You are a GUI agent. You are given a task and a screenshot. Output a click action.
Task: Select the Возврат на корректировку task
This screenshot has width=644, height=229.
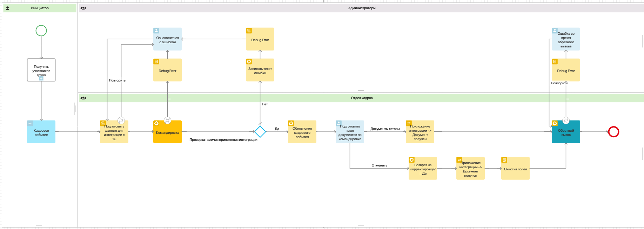click(x=423, y=169)
